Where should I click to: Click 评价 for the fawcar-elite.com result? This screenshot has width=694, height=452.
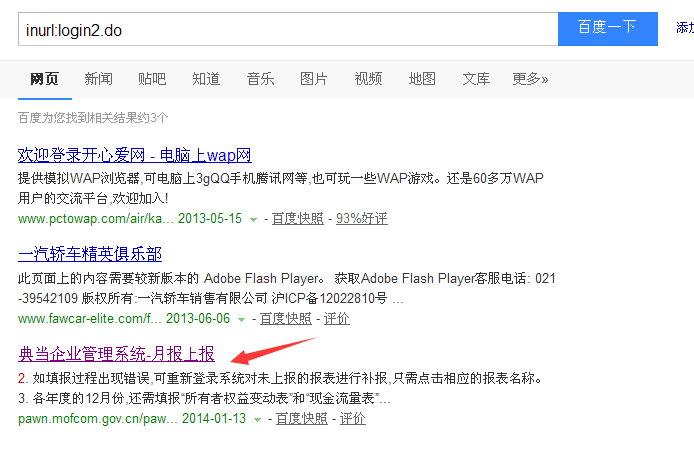(337, 319)
